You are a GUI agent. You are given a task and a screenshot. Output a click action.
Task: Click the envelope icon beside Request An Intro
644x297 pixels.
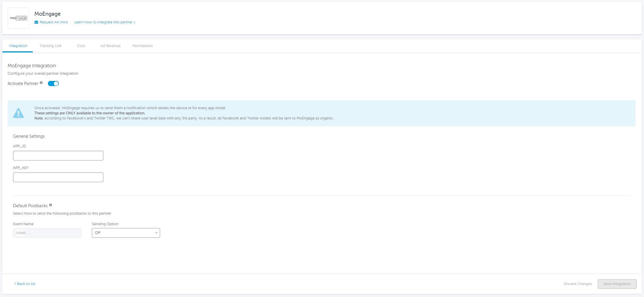click(x=36, y=22)
